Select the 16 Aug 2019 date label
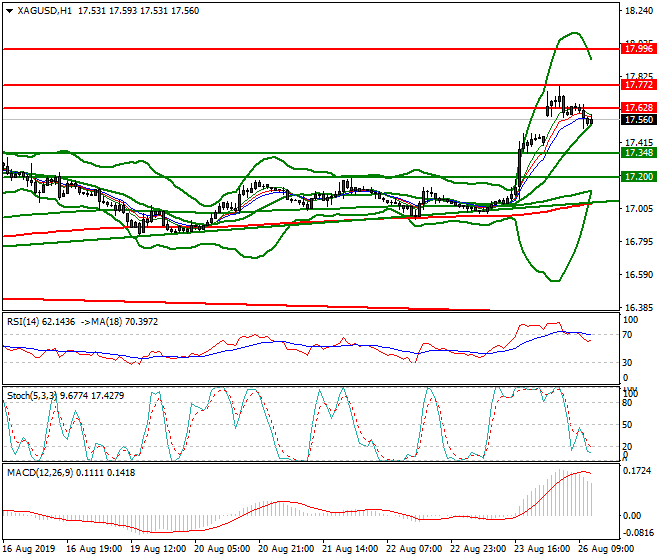 pyautogui.click(x=29, y=549)
